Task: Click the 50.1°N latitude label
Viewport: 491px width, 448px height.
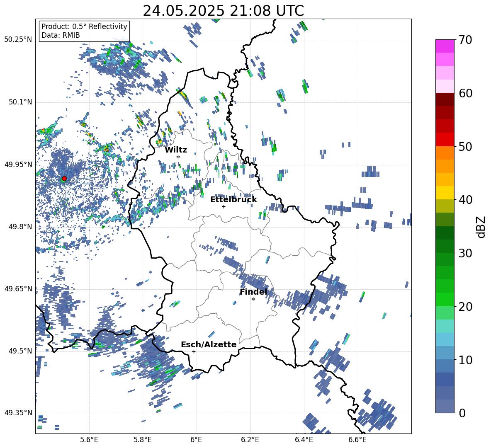Action: pos(20,102)
